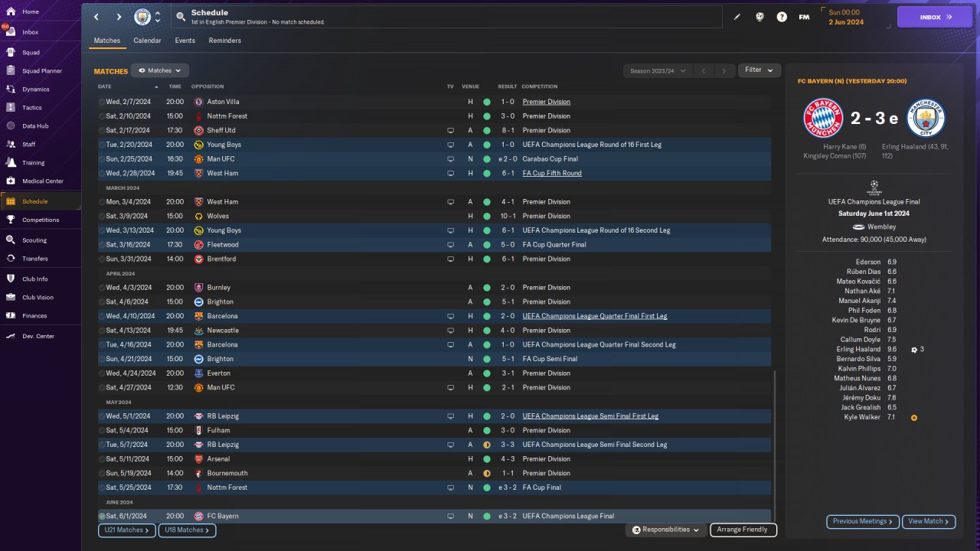Toggle the Everton row selector circle

[x=102, y=373]
